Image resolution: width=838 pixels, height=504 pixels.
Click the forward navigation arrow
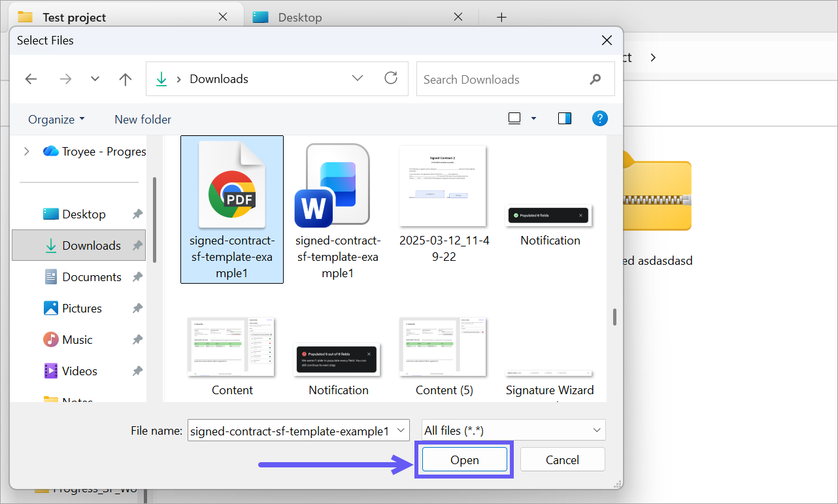click(x=65, y=78)
